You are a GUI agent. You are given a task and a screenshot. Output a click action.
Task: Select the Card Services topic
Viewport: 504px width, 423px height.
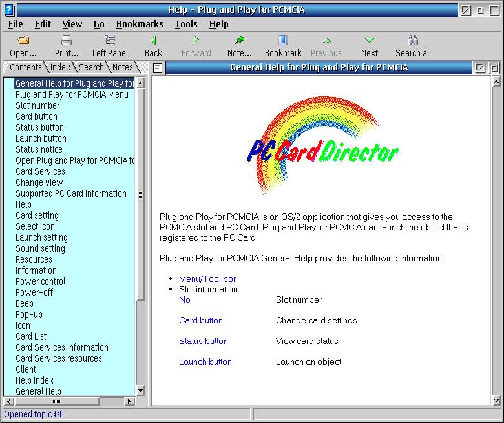(40, 171)
